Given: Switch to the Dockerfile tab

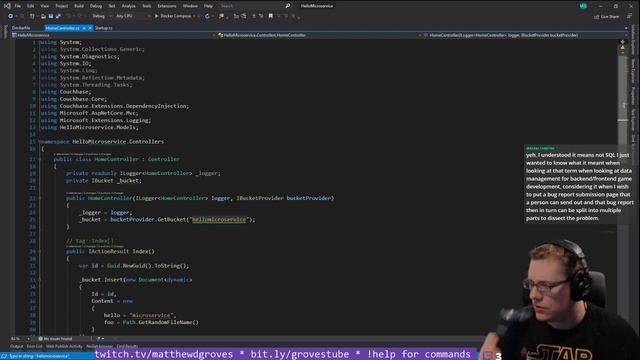Looking at the screenshot, I should [21, 28].
